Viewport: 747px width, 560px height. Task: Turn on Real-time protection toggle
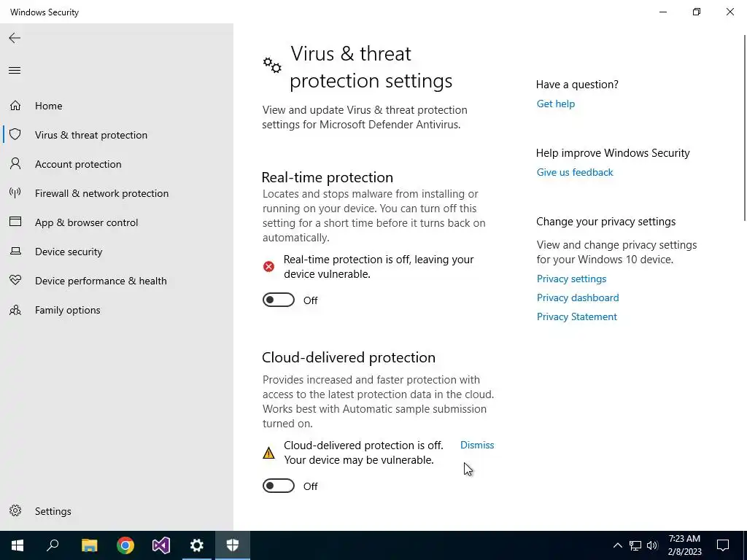pos(279,300)
